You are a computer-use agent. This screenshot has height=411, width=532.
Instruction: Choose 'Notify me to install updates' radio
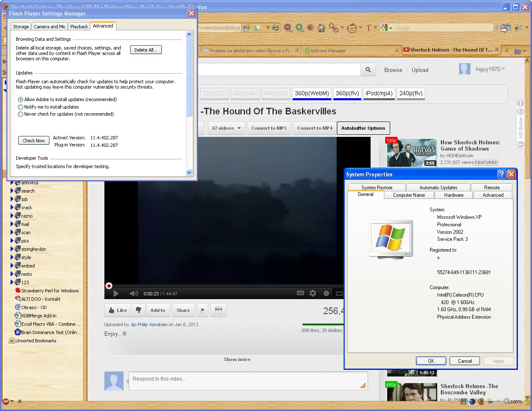point(21,107)
